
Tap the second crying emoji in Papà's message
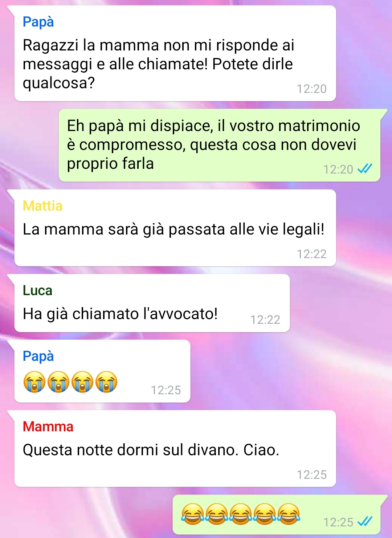58,382
